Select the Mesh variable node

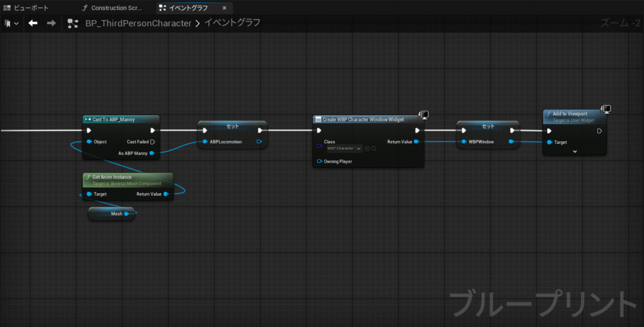pos(112,214)
